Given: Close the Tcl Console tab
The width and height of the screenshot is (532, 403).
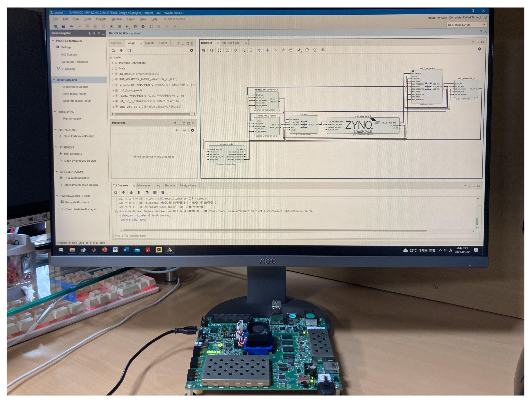Looking at the screenshot, I should [134, 186].
